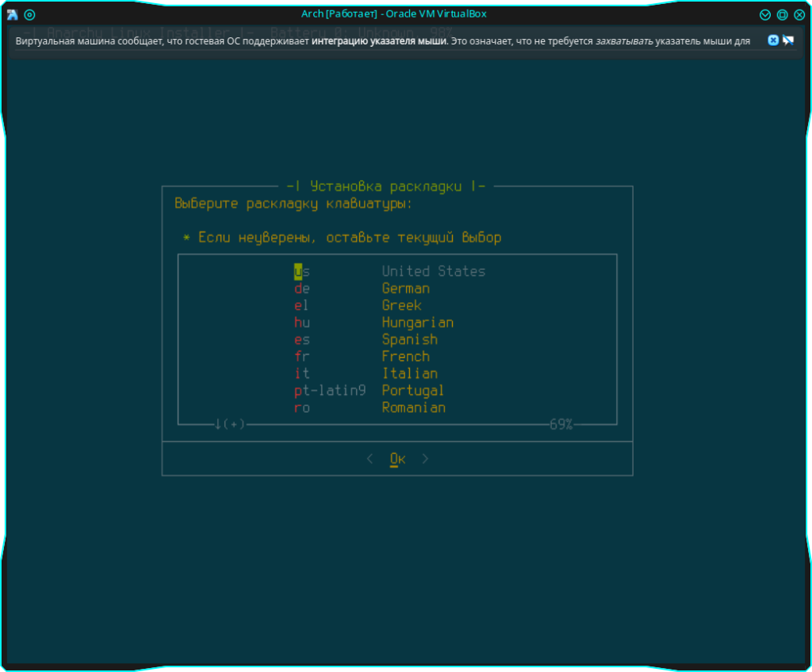Click the mouse integration notification text
This screenshot has height=672, width=812.
(382, 41)
